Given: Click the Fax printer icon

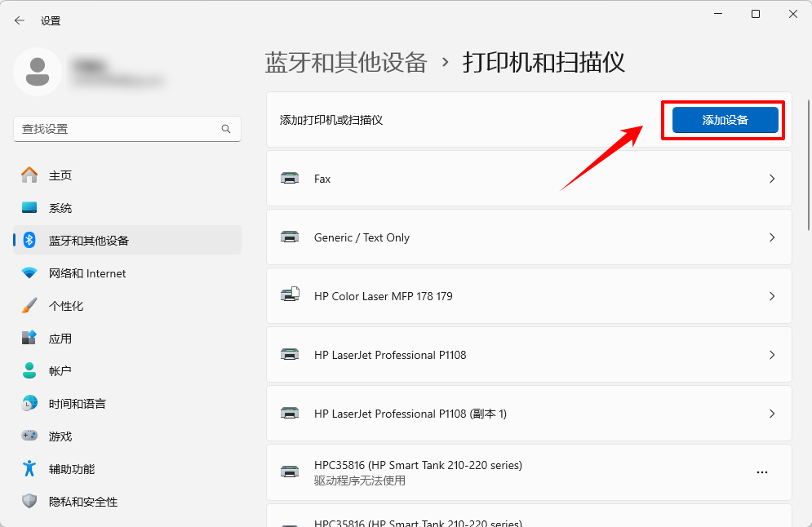Looking at the screenshot, I should 290,179.
